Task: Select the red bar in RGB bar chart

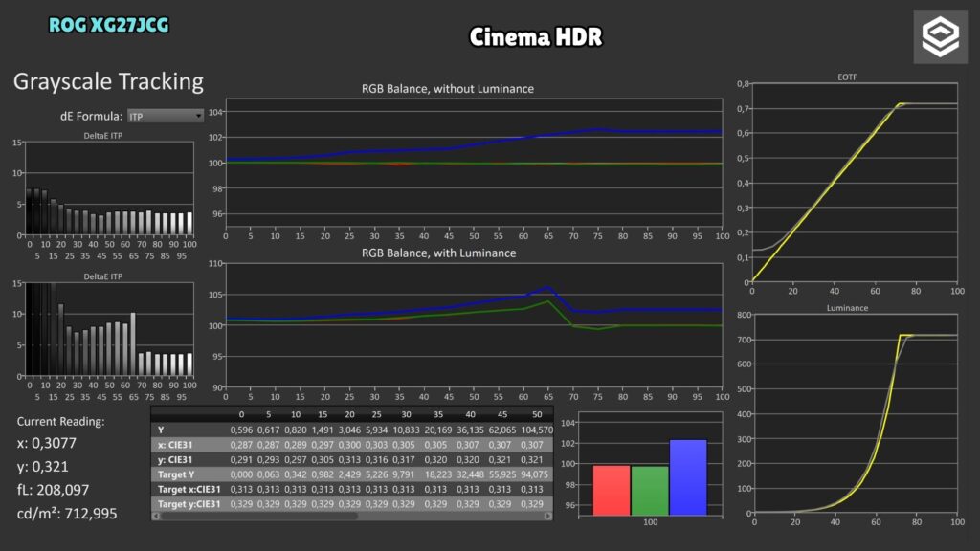Action: [x=612, y=491]
